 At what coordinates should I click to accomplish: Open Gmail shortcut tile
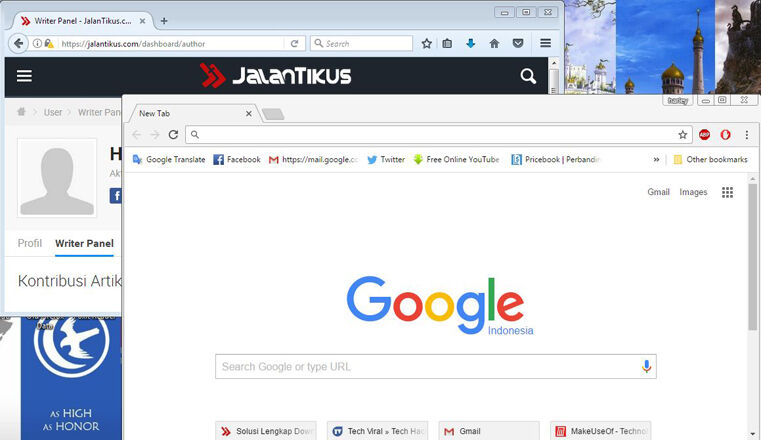489,431
